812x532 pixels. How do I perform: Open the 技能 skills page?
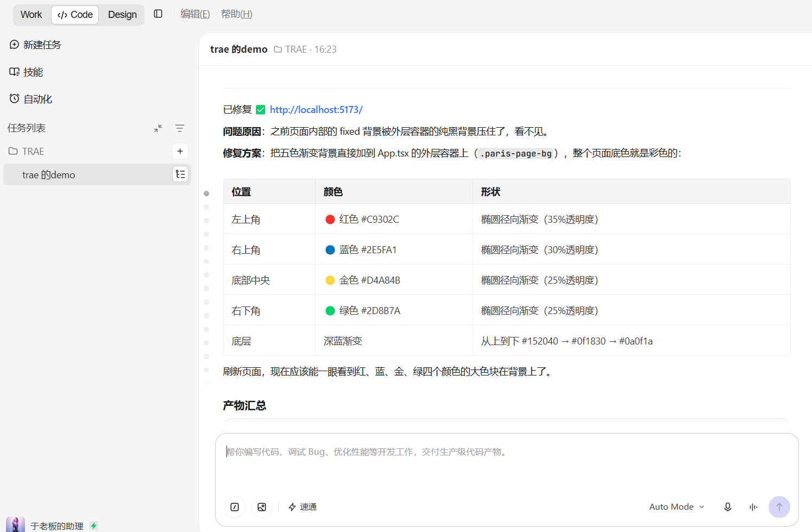(x=26, y=72)
